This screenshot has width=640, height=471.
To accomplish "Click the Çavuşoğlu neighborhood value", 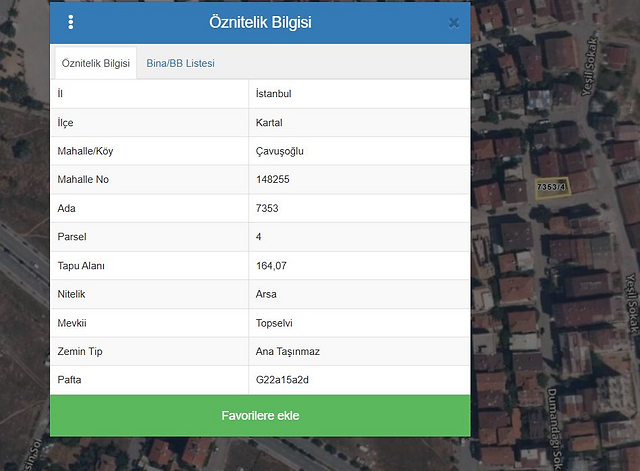I will point(279,151).
